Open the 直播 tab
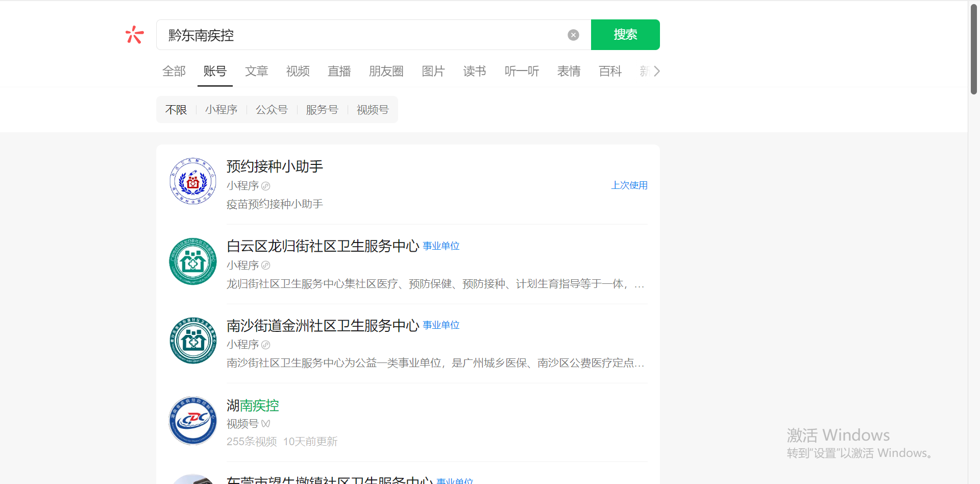980x484 pixels. [339, 71]
